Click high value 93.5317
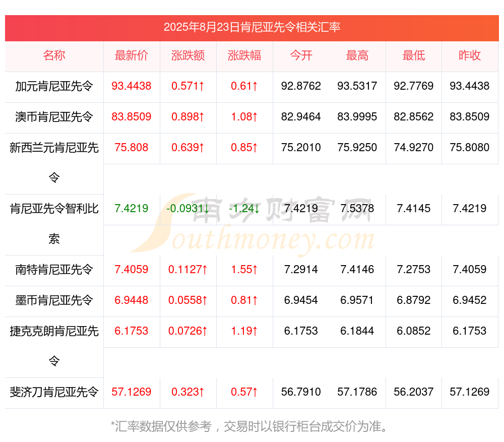This screenshot has height=442, width=504. (x=357, y=86)
